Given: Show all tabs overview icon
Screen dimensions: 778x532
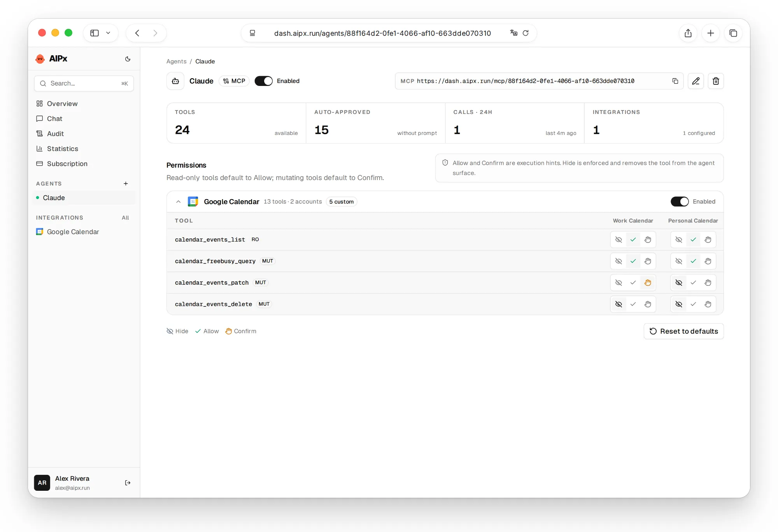Looking at the screenshot, I should [733, 33].
